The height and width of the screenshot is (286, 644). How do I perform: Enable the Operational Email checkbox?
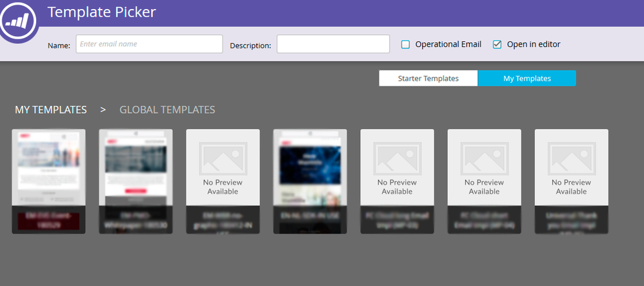pos(405,45)
